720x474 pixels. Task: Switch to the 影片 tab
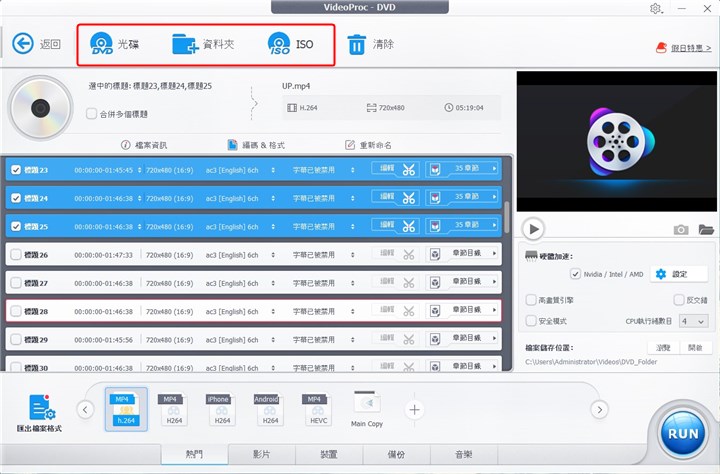pyautogui.click(x=262, y=454)
